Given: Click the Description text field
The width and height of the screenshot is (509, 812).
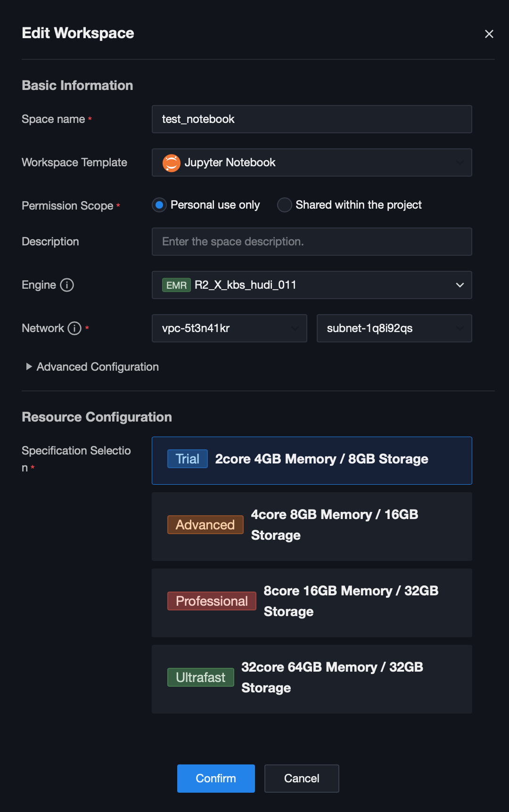Looking at the screenshot, I should point(312,242).
